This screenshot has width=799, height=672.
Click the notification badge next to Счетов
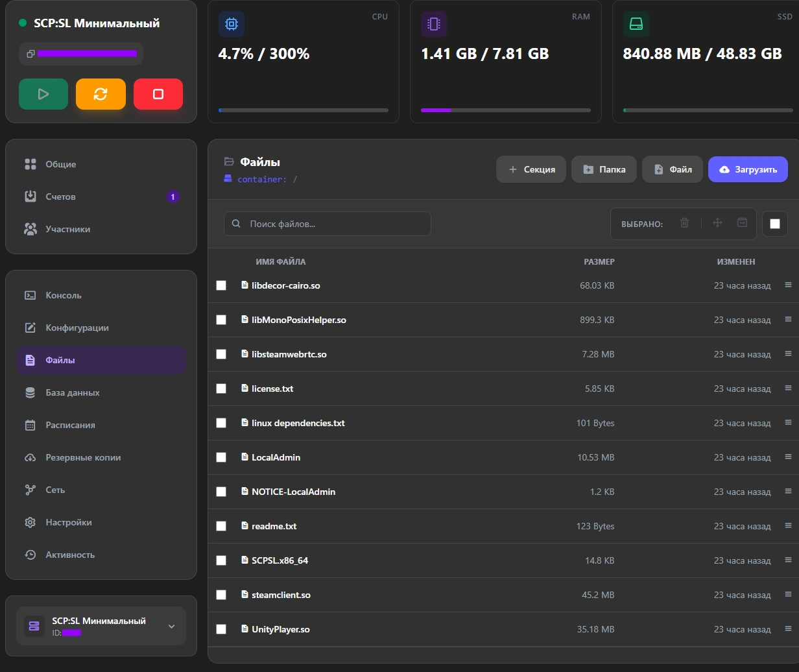click(x=173, y=197)
